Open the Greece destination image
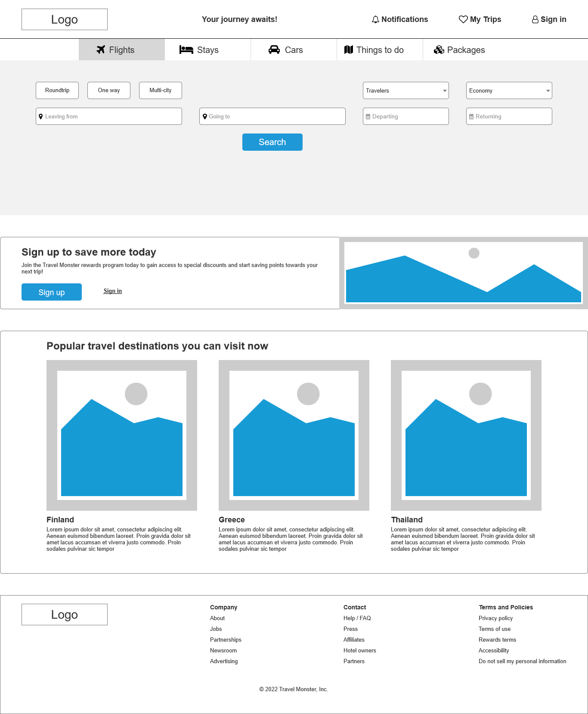The height and width of the screenshot is (714, 588). point(294,435)
